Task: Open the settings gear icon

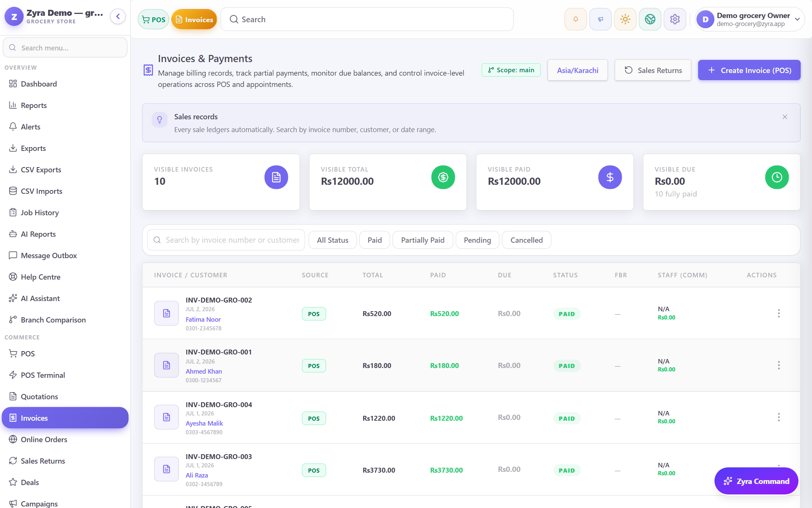Action: pos(675,19)
